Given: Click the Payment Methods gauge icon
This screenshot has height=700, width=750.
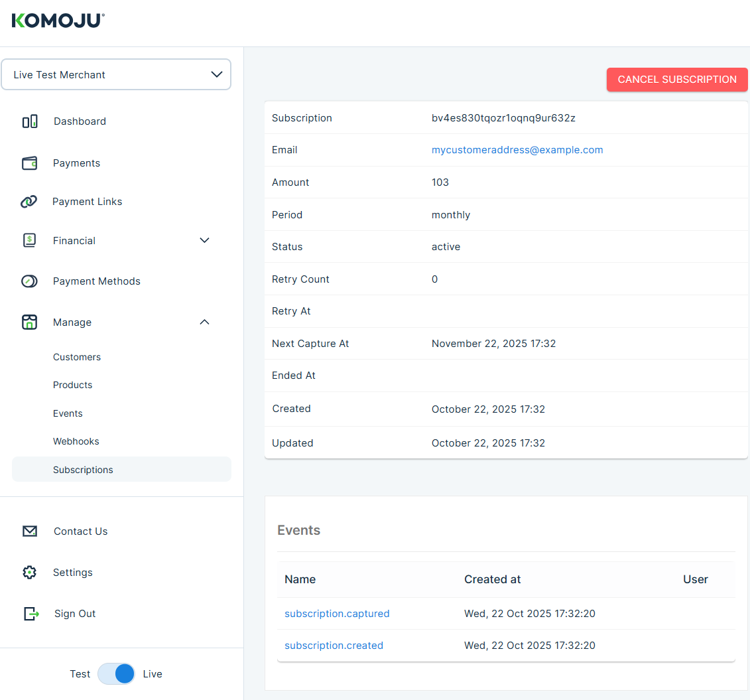Looking at the screenshot, I should point(29,281).
